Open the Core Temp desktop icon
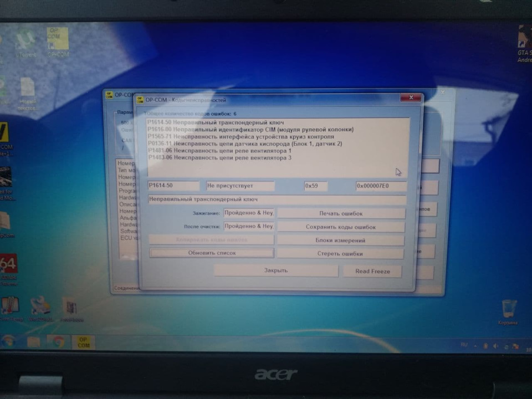This screenshot has height=399, width=532. [x=10, y=309]
